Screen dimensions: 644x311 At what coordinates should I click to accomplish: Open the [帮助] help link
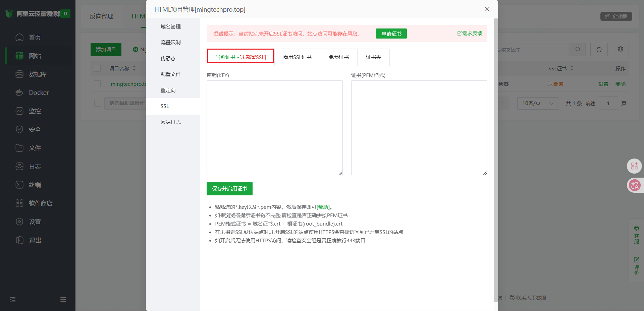[323, 207]
